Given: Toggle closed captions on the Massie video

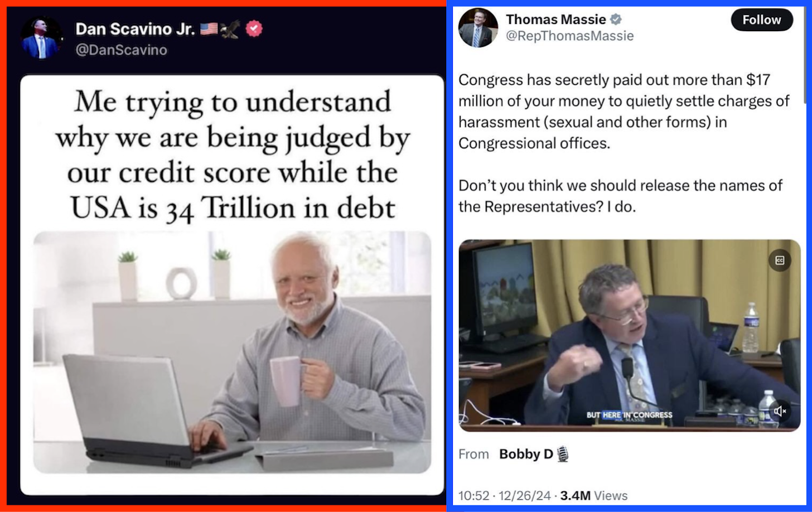Looking at the screenshot, I should click(x=780, y=260).
